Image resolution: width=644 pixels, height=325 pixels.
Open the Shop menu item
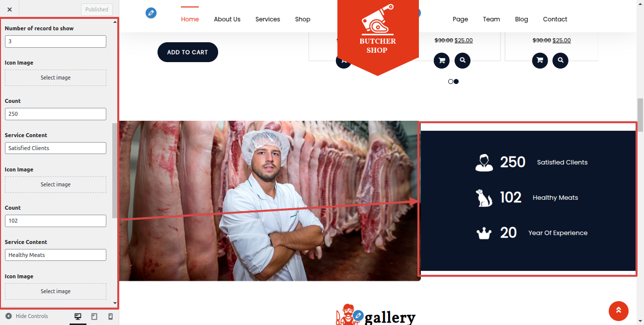tap(303, 19)
